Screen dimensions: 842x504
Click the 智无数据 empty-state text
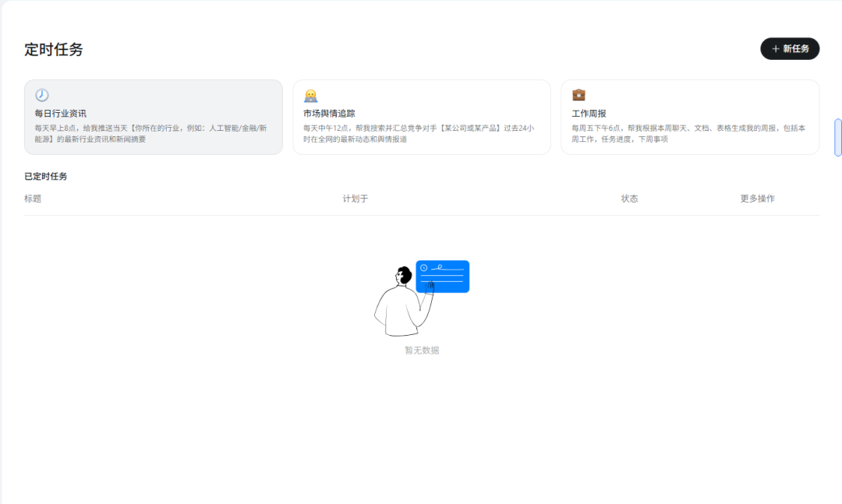[x=422, y=349]
